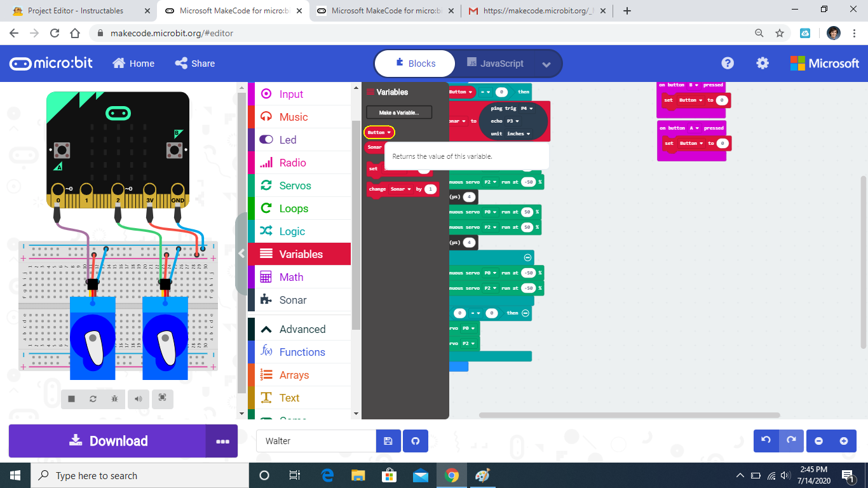Click the taskbar search box
Viewport: 868px width, 488px height.
tap(140, 475)
